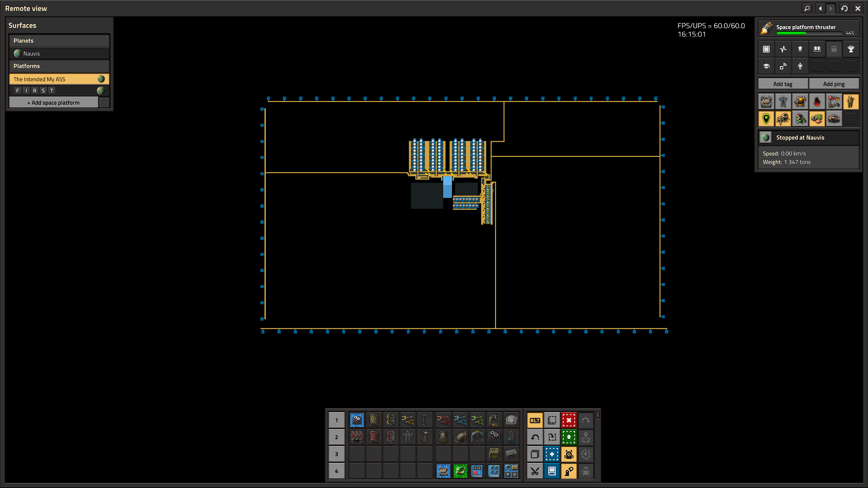Screen dimensions: 868x488
Task: Open the logistic networks upload-arrow icon
Action: pos(800,49)
